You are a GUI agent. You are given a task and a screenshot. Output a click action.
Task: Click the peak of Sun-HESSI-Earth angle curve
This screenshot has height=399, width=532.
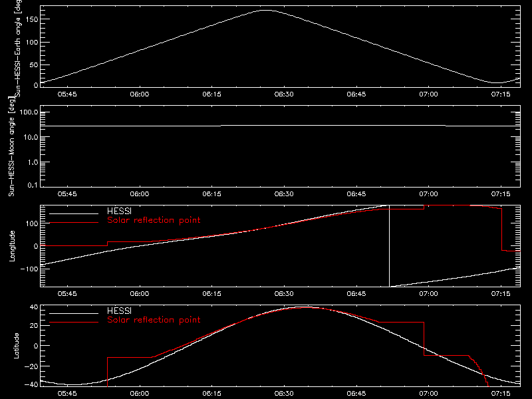267,10
